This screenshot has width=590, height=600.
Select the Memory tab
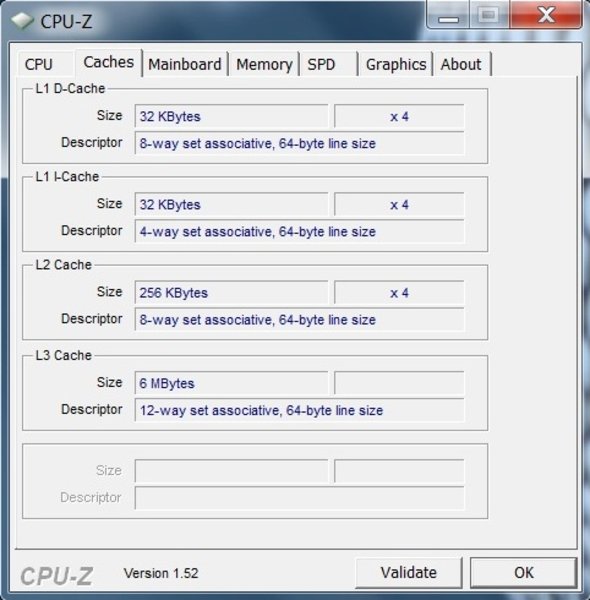click(x=264, y=64)
